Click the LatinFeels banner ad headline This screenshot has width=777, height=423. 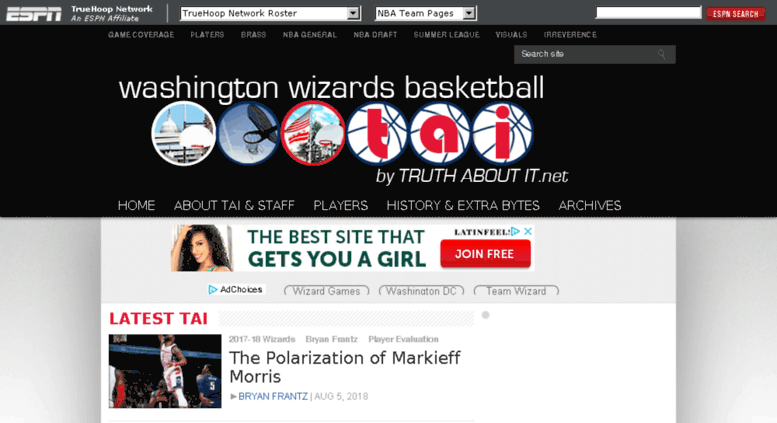tap(337, 248)
